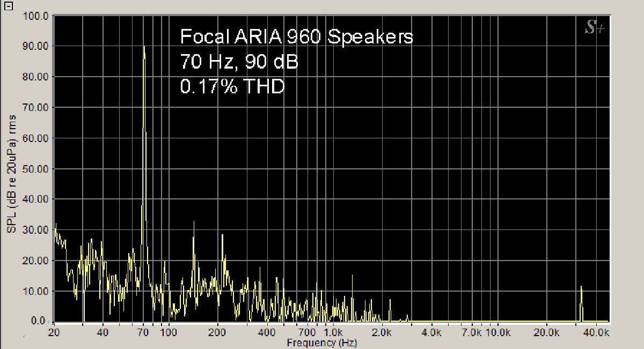
Task: Click the tip of the 90 dB peak
Action: pos(144,47)
